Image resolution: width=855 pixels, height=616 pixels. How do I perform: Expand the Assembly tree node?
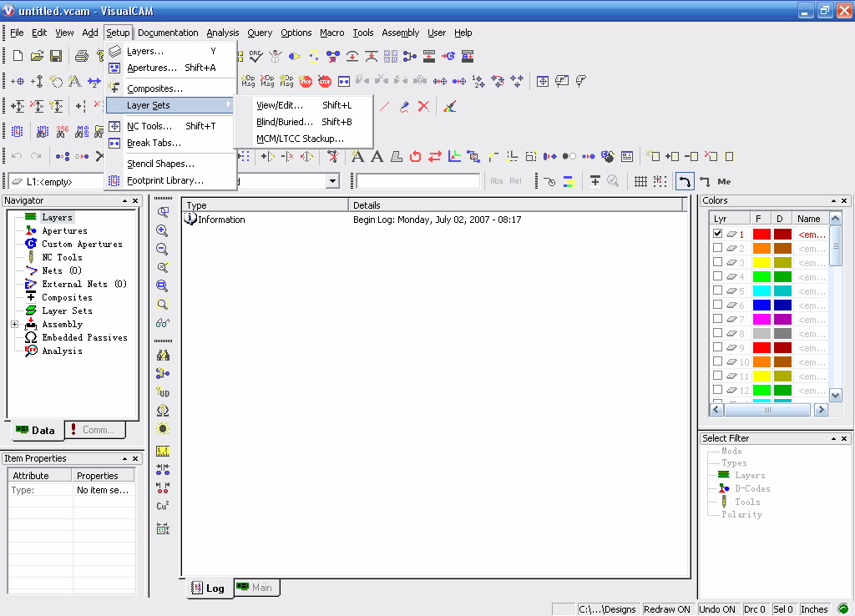pyautogui.click(x=15, y=325)
